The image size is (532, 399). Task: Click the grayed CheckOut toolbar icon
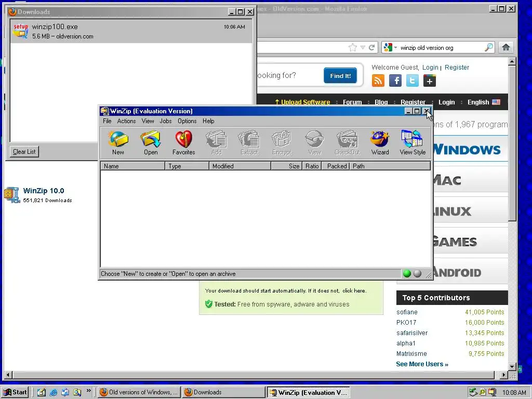point(347,142)
